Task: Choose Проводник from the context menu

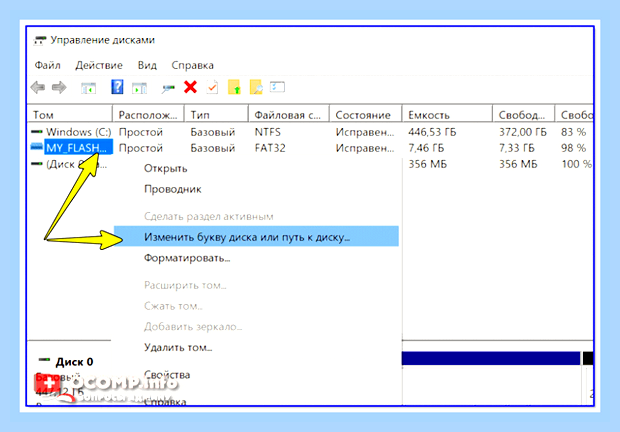Action: (x=173, y=189)
